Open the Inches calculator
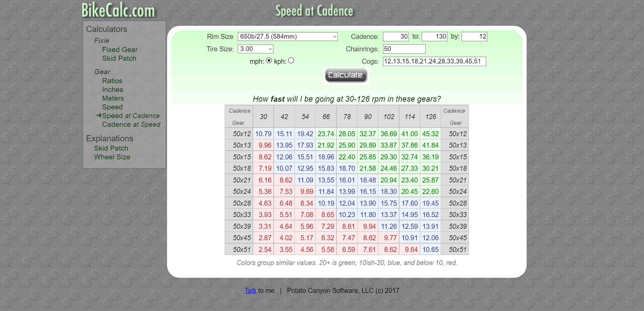This screenshot has width=644, height=311. tap(112, 89)
